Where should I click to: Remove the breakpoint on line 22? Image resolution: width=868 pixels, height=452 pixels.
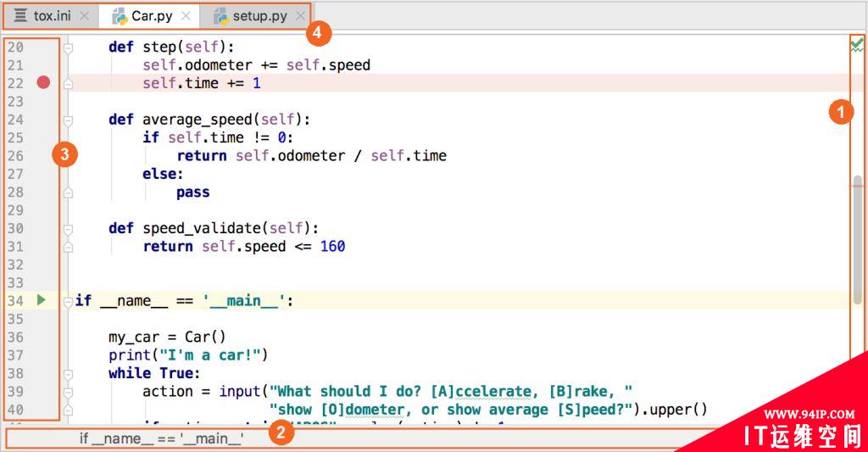[43, 82]
